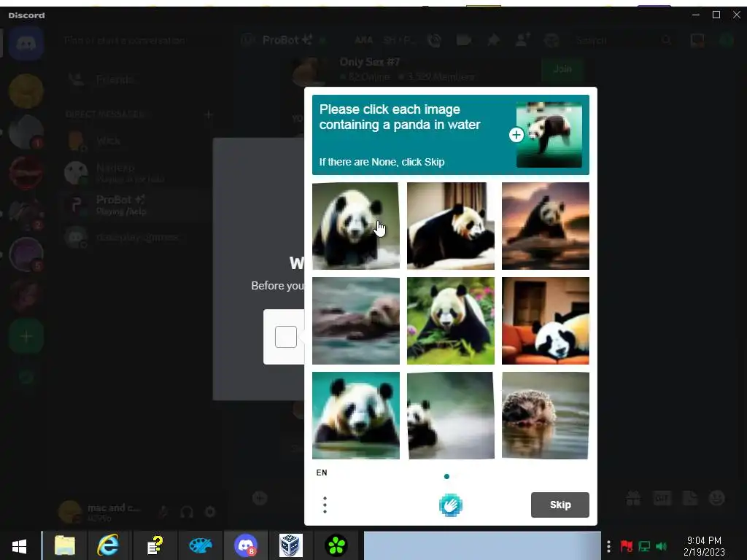Start a video call icon in header

[x=463, y=41]
